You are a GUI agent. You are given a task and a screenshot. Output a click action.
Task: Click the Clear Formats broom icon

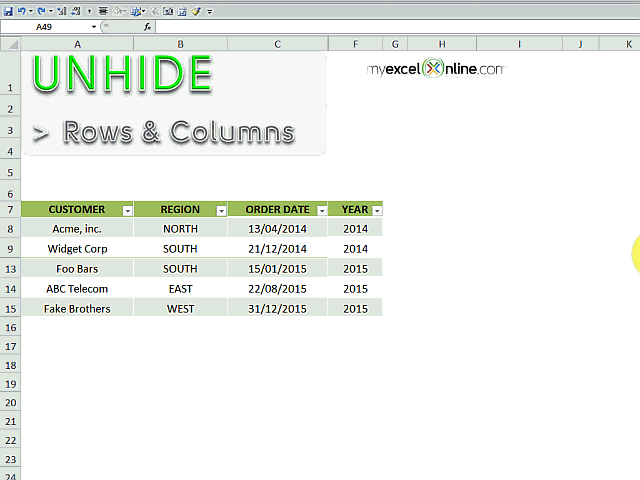click(x=196, y=11)
